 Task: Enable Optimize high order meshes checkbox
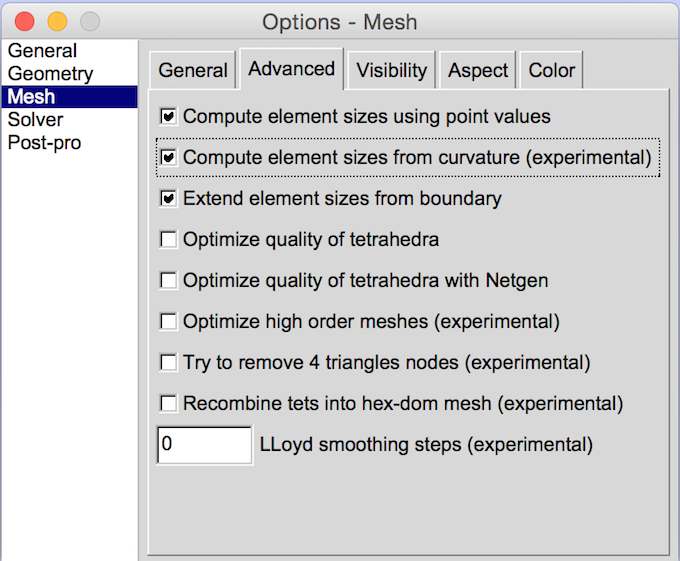point(169,322)
